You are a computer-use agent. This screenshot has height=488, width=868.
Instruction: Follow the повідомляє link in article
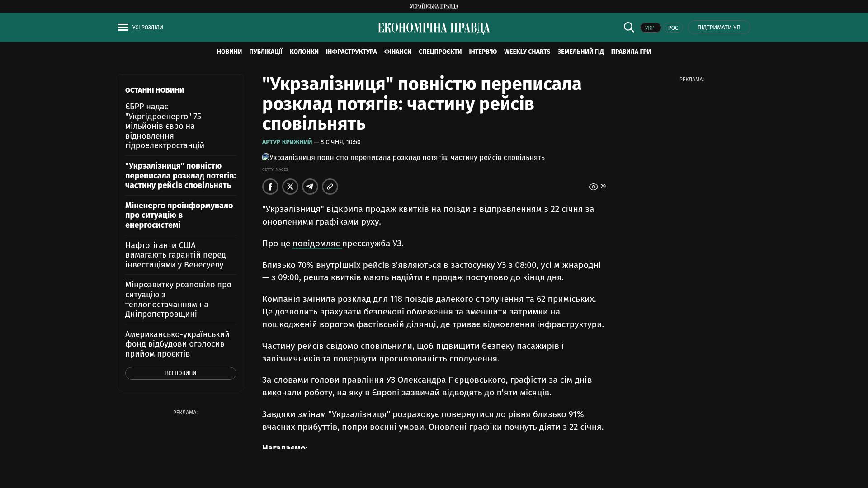[x=316, y=244]
